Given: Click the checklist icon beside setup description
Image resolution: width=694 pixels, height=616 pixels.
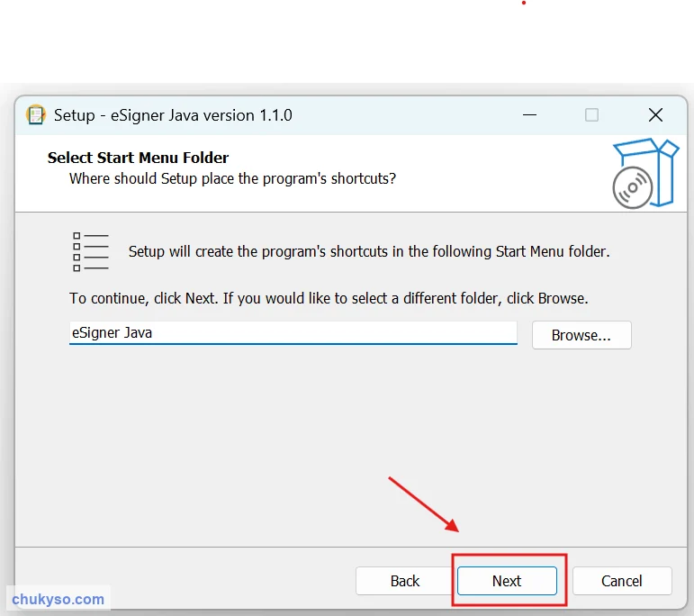Looking at the screenshot, I should click(90, 251).
